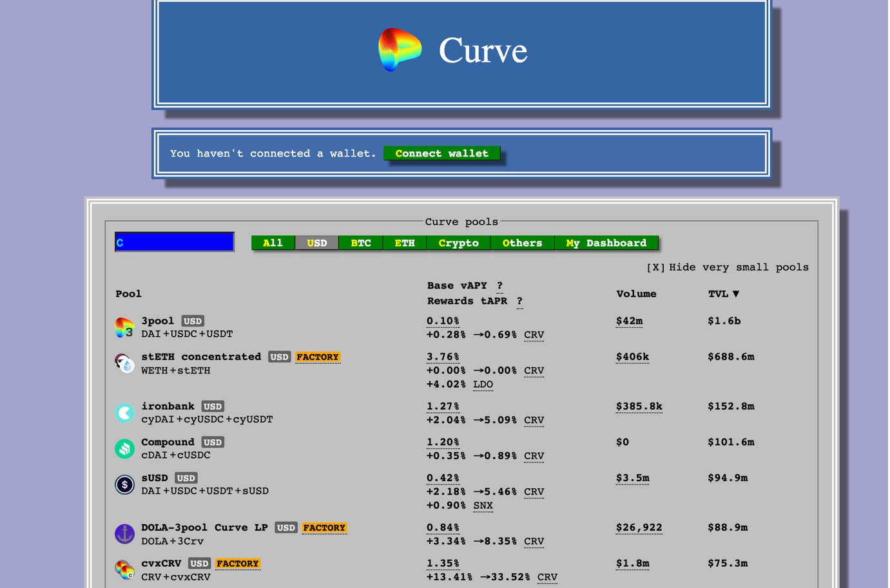Open the DOLA-3pool Curve LP link
Screen dimensions: 890x588
(204, 527)
